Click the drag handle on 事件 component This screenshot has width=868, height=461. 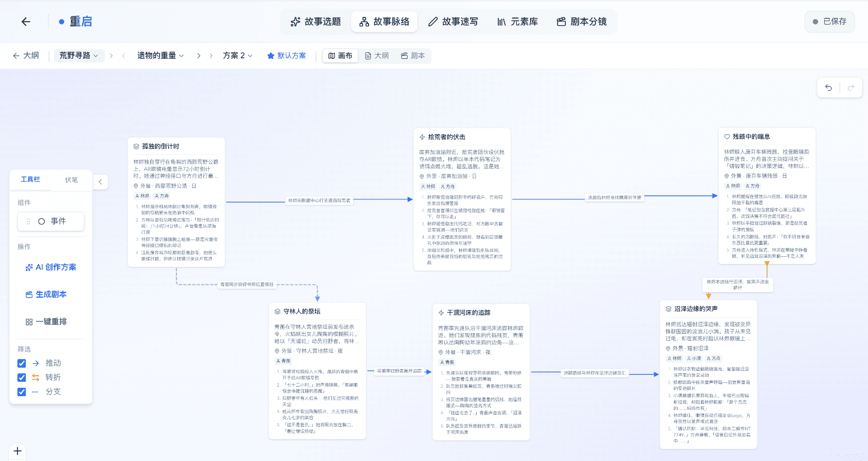(x=28, y=221)
